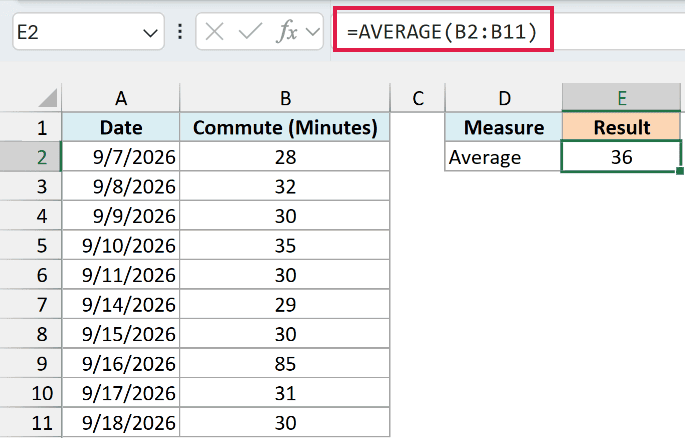The height and width of the screenshot is (438, 685).
Task: Select commute value 32
Action: point(285,186)
